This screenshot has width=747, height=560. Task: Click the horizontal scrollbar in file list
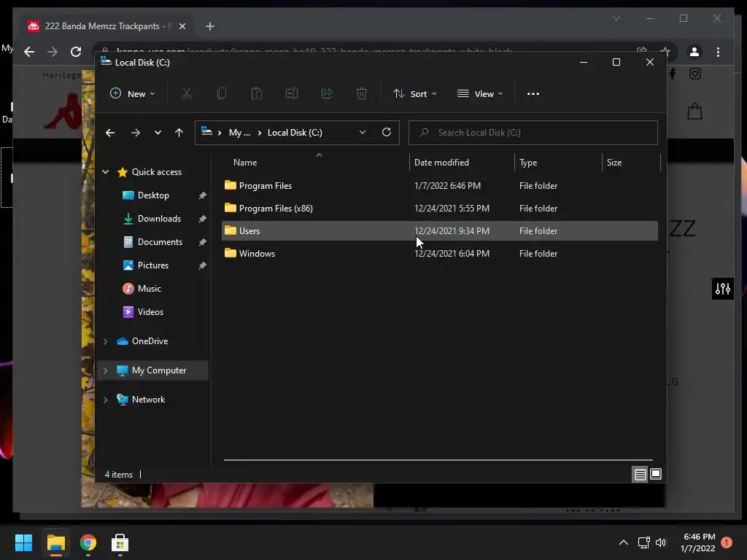(x=438, y=460)
